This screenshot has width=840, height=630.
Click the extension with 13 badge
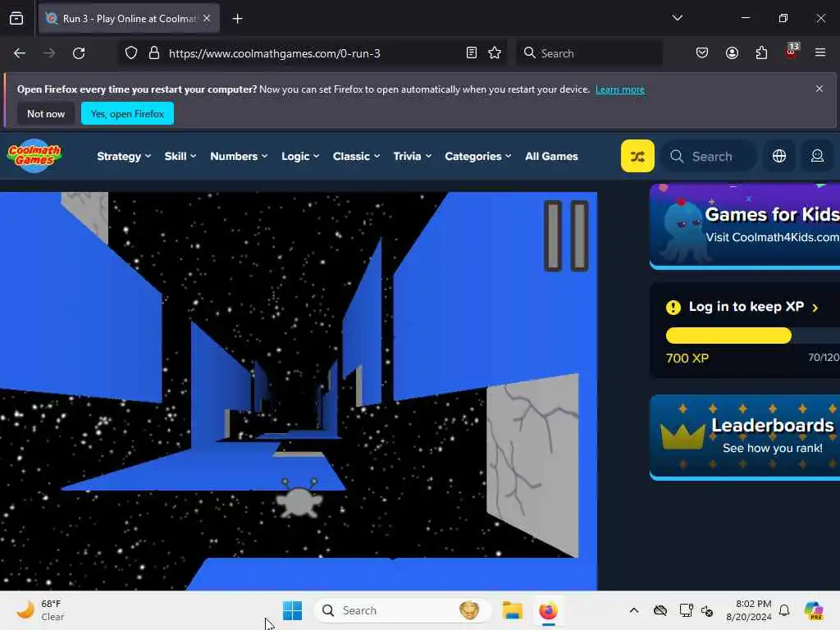pyautogui.click(x=792, y=52)
